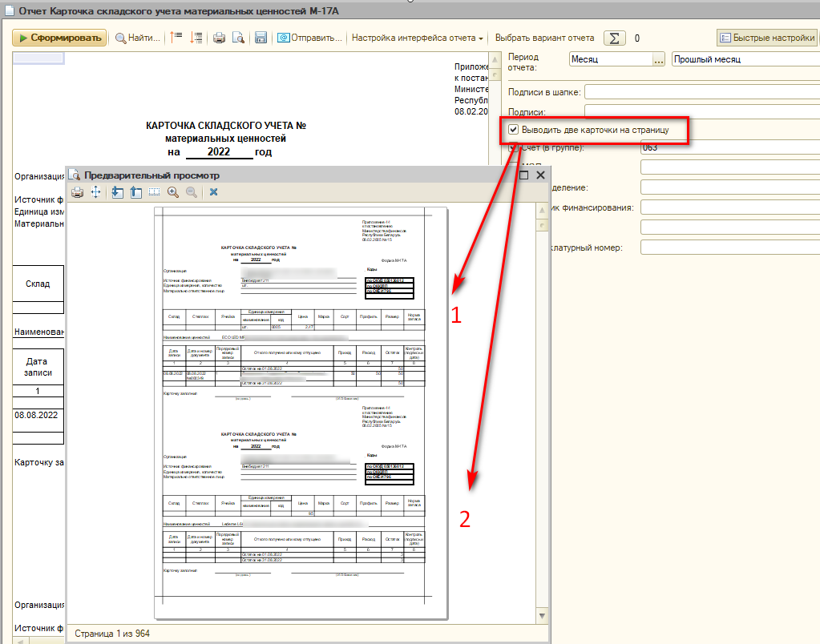Open the Отправить send menu

[x=310, y=38]
